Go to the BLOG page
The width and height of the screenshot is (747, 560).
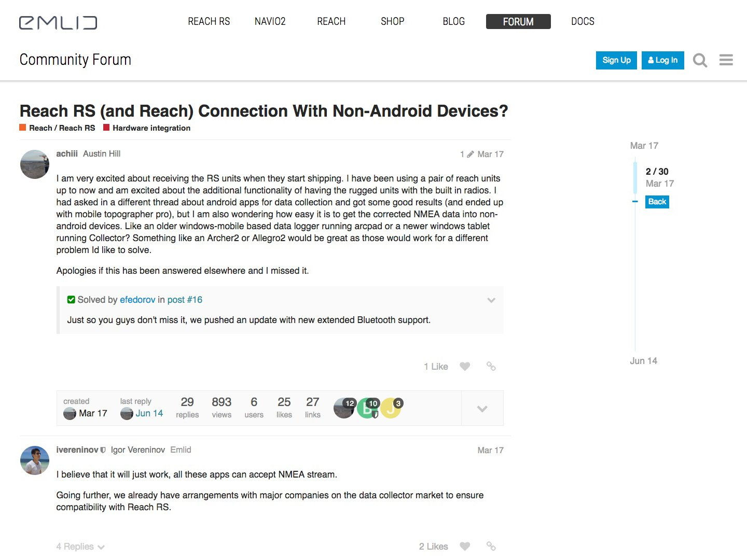coord(453,21)
